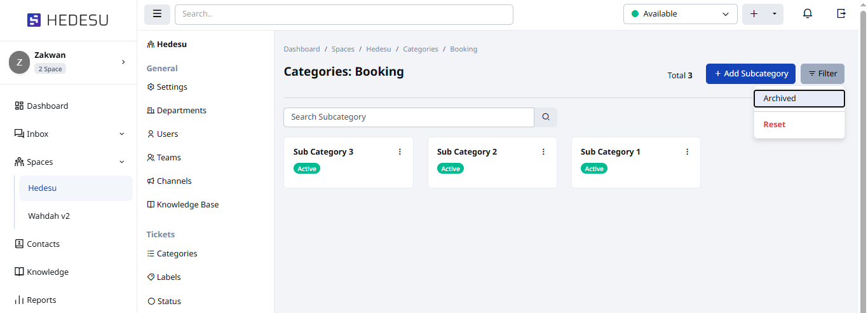Open Sub Category 3 kebab menu

click(400, 152)
